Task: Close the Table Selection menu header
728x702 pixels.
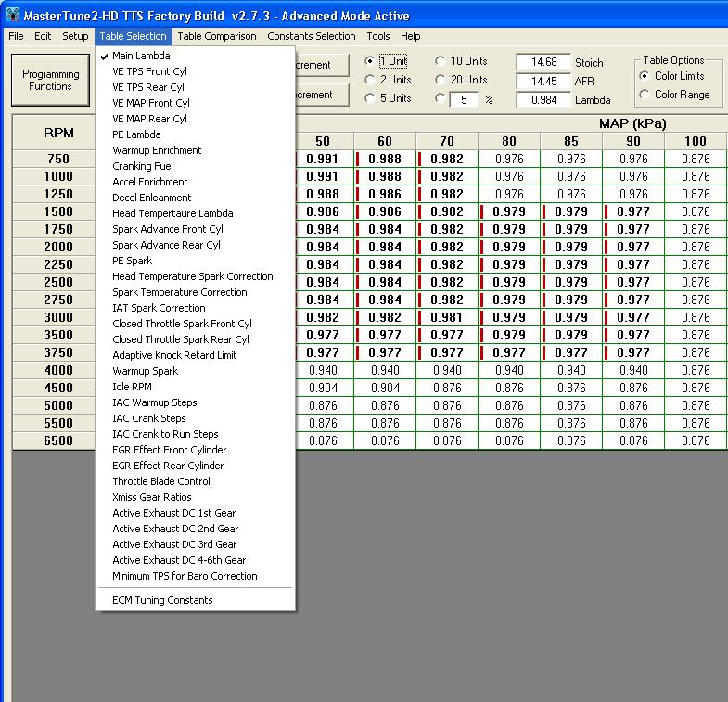Action: [x=133, y=36]
